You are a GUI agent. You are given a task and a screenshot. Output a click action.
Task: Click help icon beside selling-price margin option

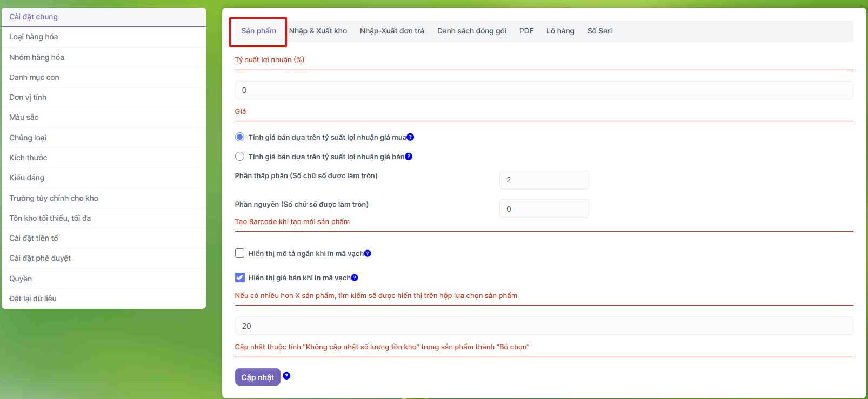click(409, 157)
